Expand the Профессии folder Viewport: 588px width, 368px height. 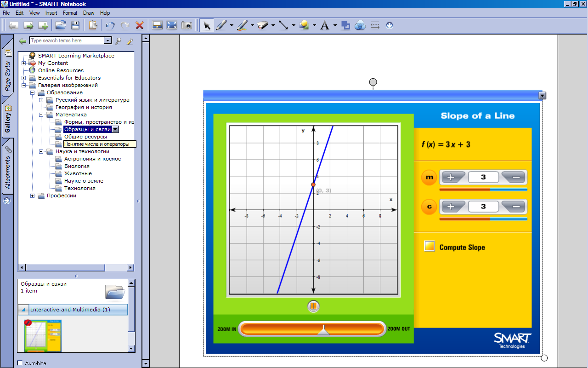(33, 195)
